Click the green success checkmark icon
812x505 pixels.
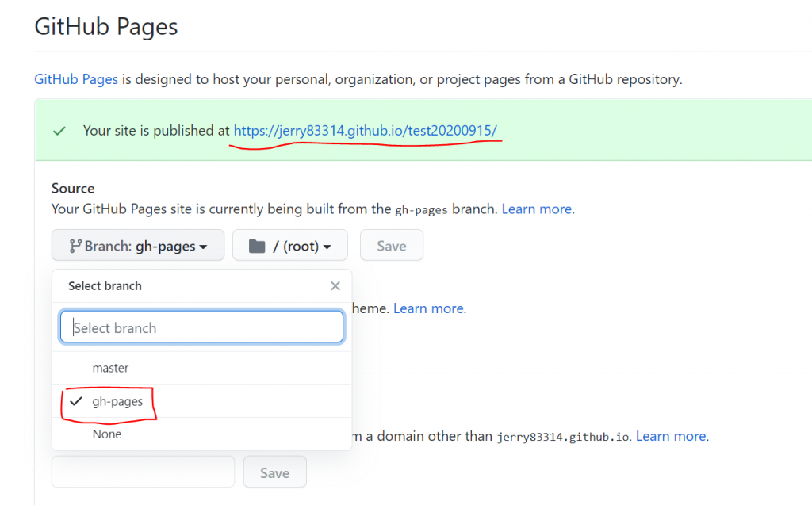tap(59, 131)
